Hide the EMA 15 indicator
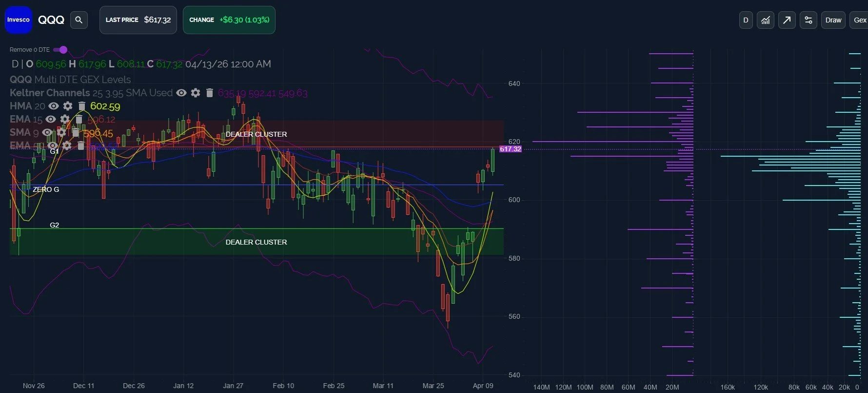Viewport: 868px width, 393px height. 51,119
